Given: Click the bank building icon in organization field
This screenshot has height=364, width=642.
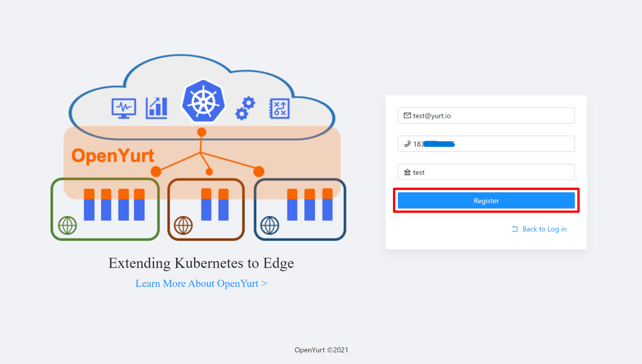Looking at the screenshot, I should pyautogui.click(x=407, y=172).
